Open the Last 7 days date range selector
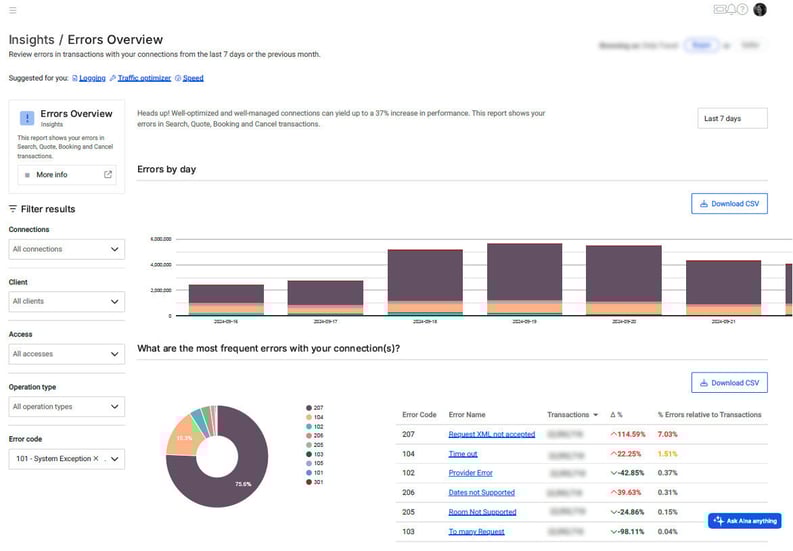 coord(732,118)
